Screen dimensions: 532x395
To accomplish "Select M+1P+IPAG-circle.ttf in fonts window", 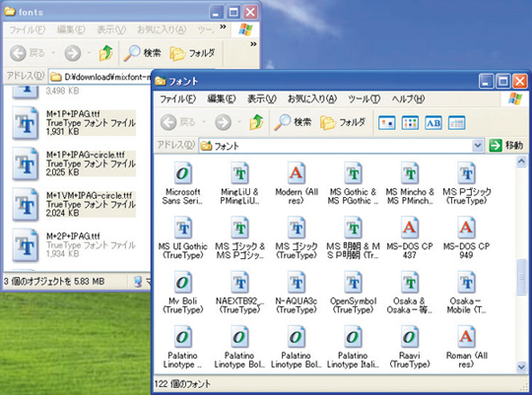I will (x=74, y=164).
